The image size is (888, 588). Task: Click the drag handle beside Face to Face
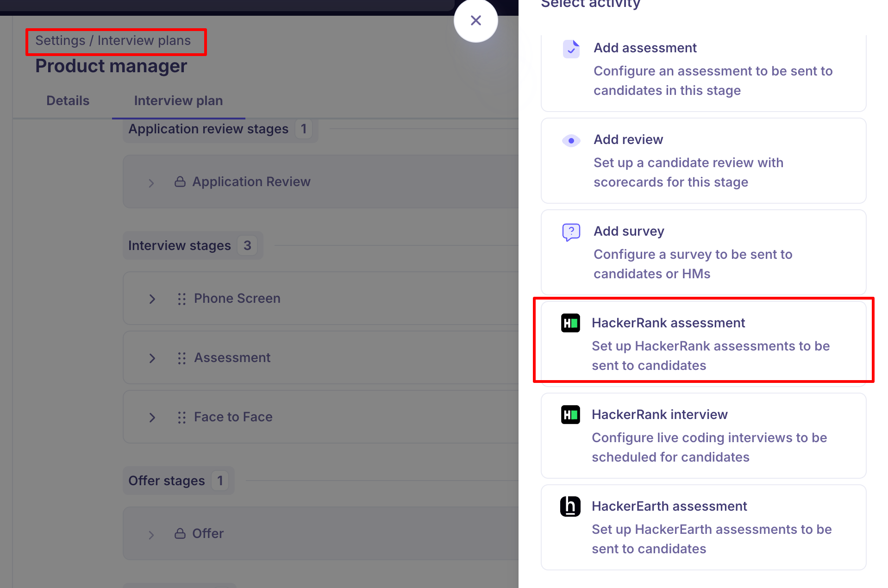click(x=181, y=417)
